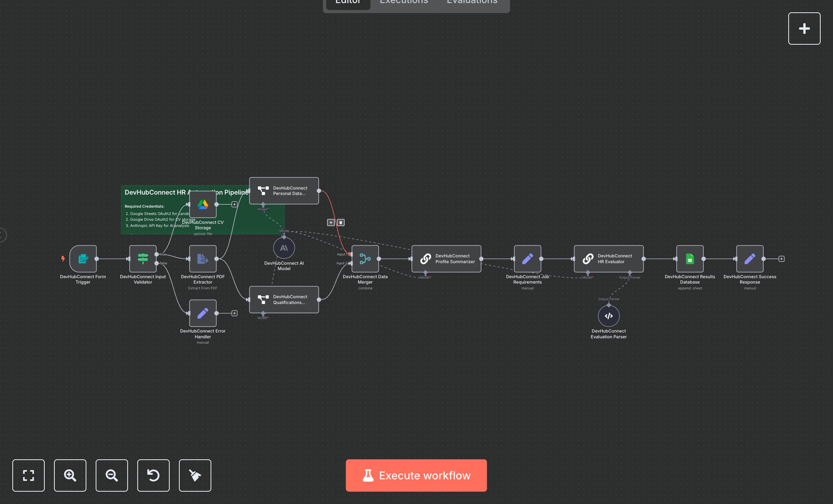Expand the collapsed left sidebar chevron
The height and width of the screenshot is (504, 833).
click(2, 235)
